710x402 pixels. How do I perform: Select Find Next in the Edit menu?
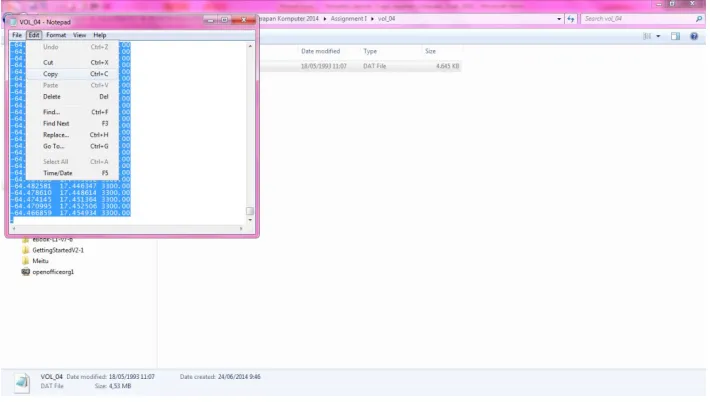[72, 123]
